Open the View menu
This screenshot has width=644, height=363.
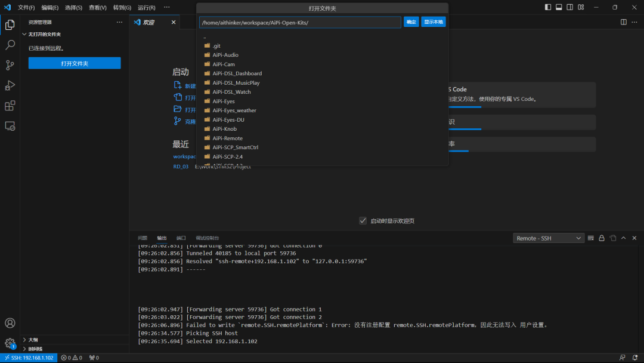coord(98,7)
